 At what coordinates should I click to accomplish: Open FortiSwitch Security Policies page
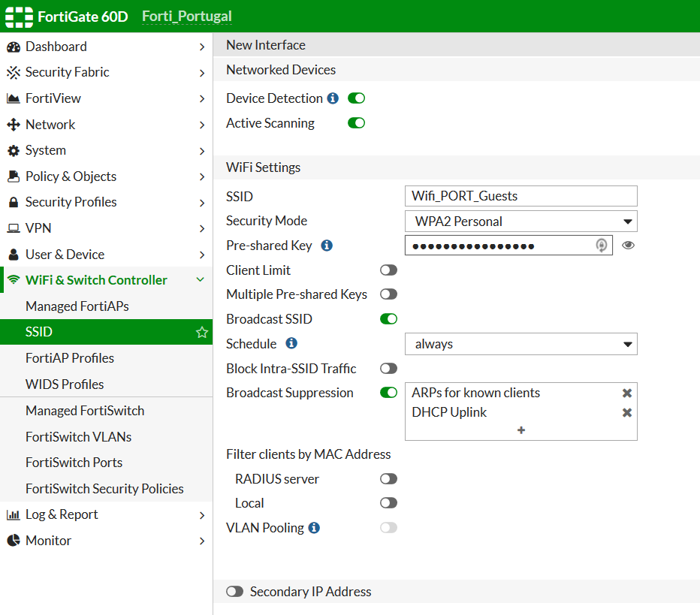click(106, 489)
